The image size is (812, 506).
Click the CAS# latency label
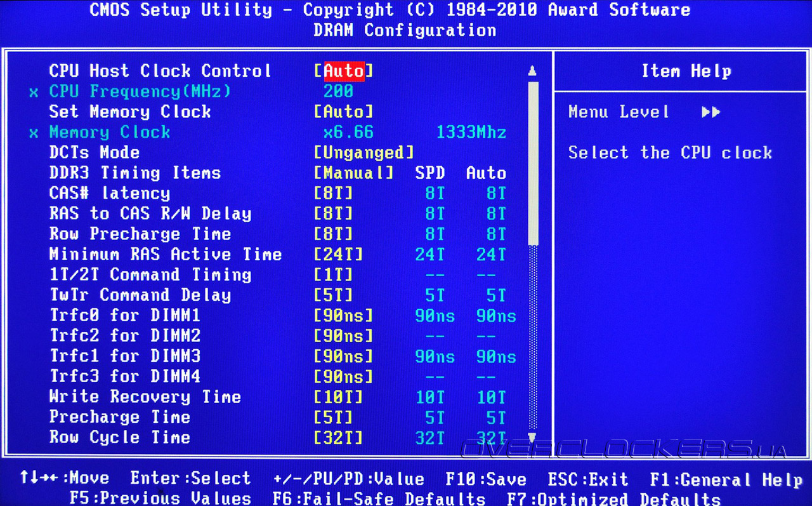pos(110,193)
